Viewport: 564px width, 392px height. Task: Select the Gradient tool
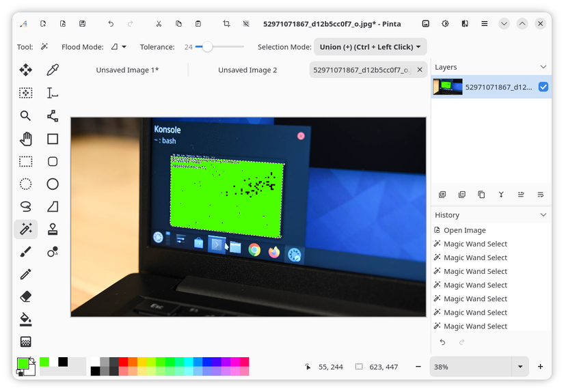25,341
